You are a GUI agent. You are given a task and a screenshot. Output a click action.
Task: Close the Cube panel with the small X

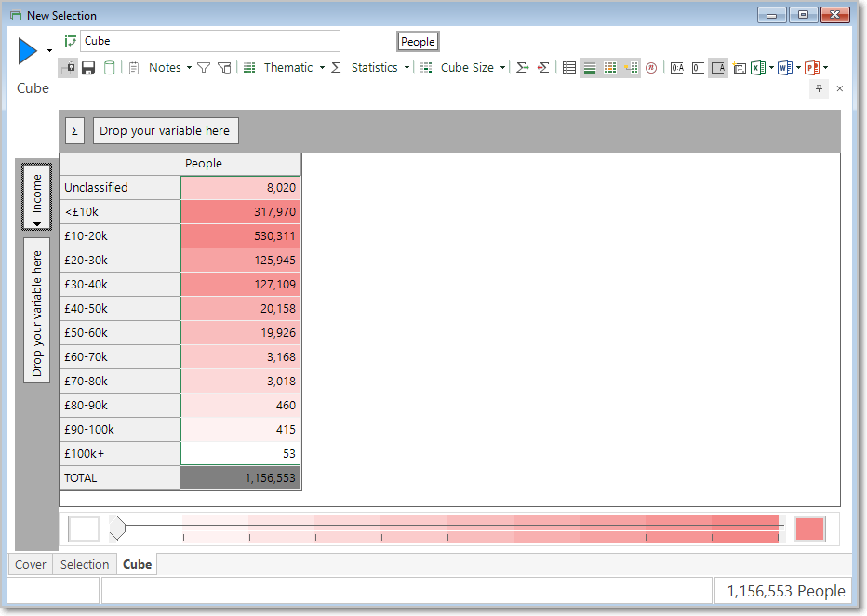[840, 88]
